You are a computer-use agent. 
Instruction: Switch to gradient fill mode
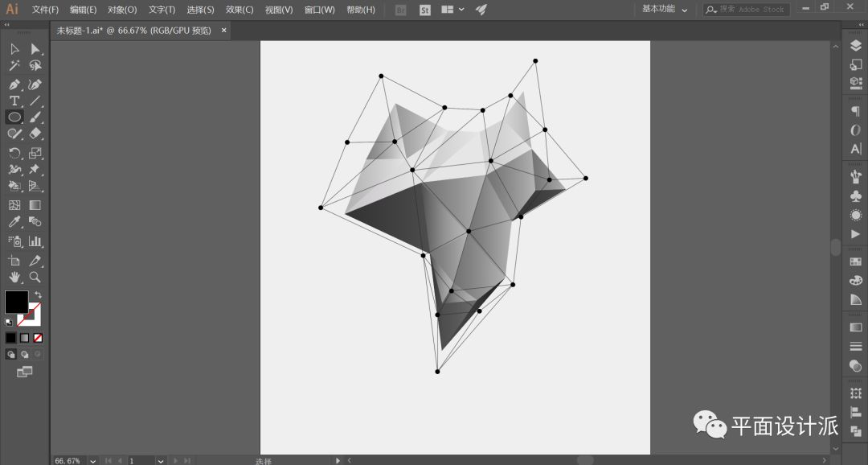pos(24,338)
